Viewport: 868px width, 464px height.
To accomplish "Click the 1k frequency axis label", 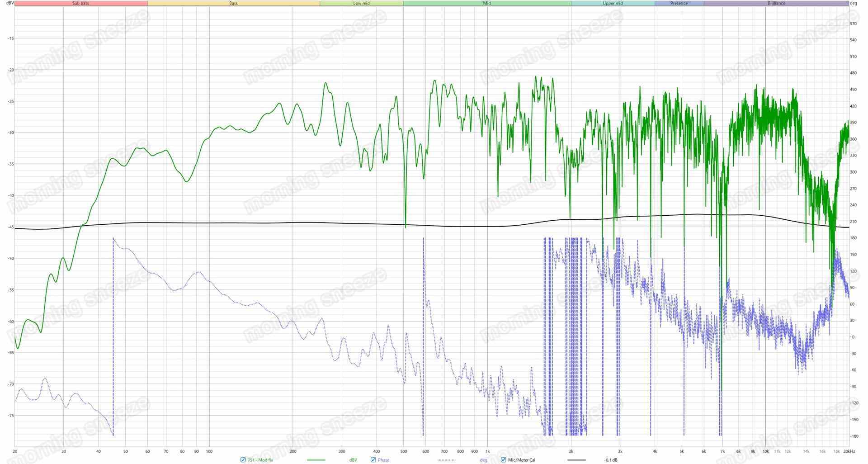I will click(x=487, y=451).
